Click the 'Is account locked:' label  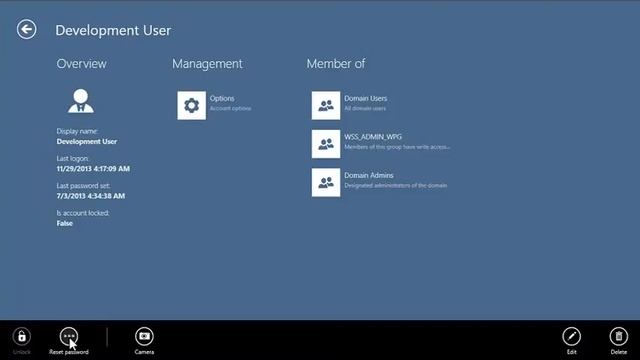(x=83, y=213)
